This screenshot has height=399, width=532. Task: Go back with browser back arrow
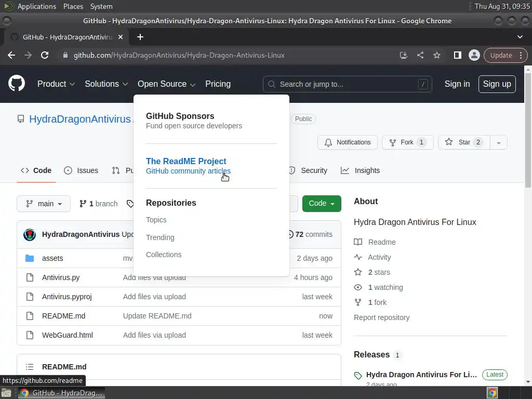(11, 55)
